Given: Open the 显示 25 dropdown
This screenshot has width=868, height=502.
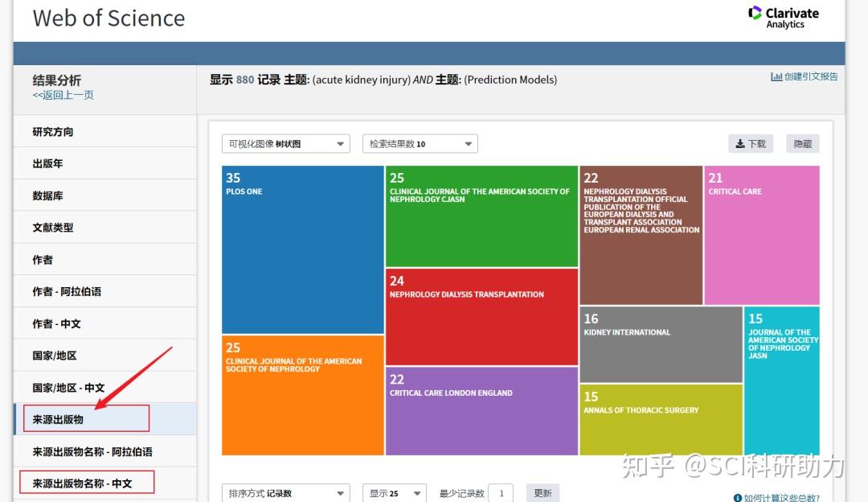Looking at the screenshot, I should 394,492.
